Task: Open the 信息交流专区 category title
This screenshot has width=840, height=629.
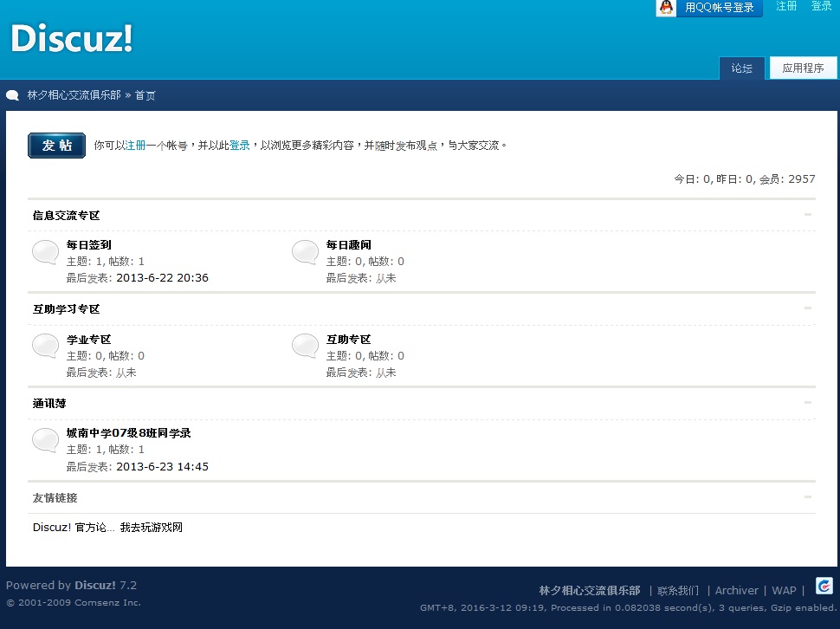Action: (67, 216)
